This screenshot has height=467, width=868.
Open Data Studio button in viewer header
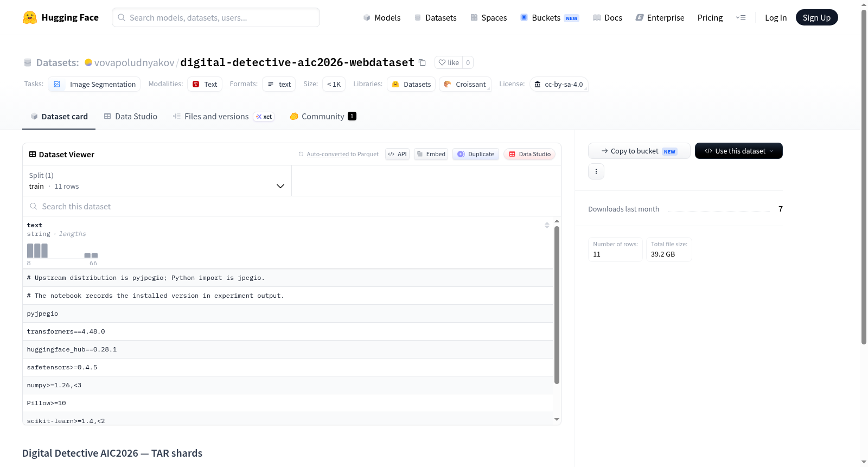(x=529, y=154)
